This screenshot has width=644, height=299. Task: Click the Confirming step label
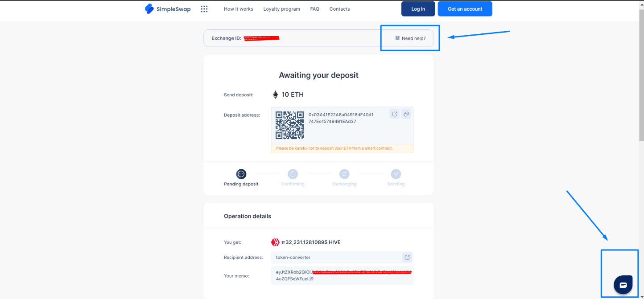pos(293,184)
